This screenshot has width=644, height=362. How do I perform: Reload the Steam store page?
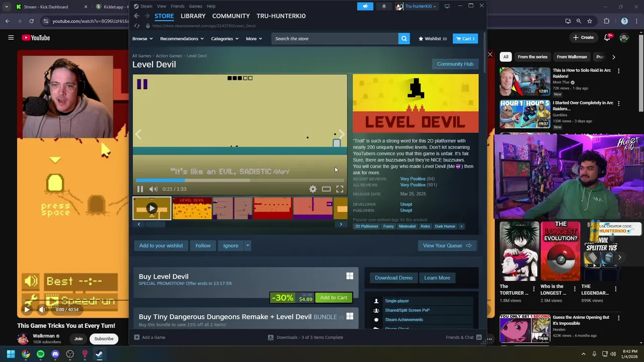[x=137, y=26]
